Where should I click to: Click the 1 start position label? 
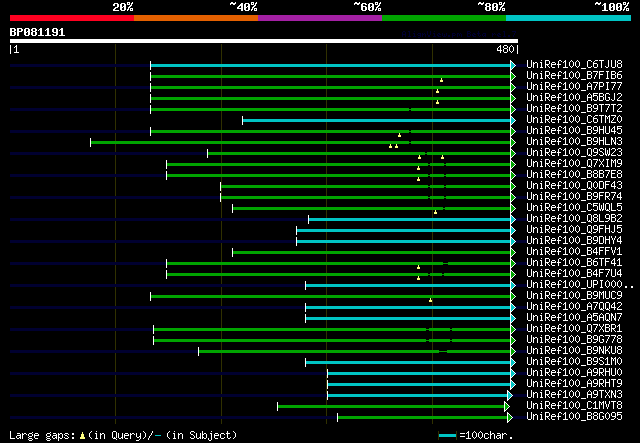(16, 49)
